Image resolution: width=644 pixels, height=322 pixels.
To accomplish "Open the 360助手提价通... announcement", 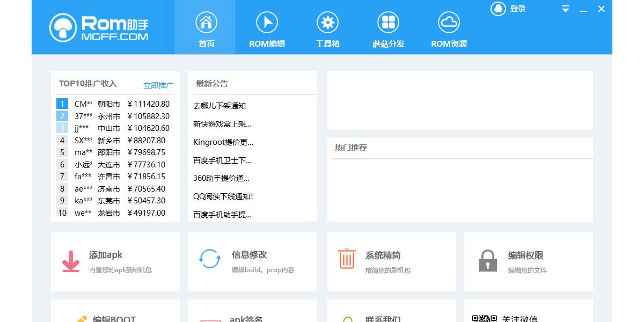I will tap(221, 178).
